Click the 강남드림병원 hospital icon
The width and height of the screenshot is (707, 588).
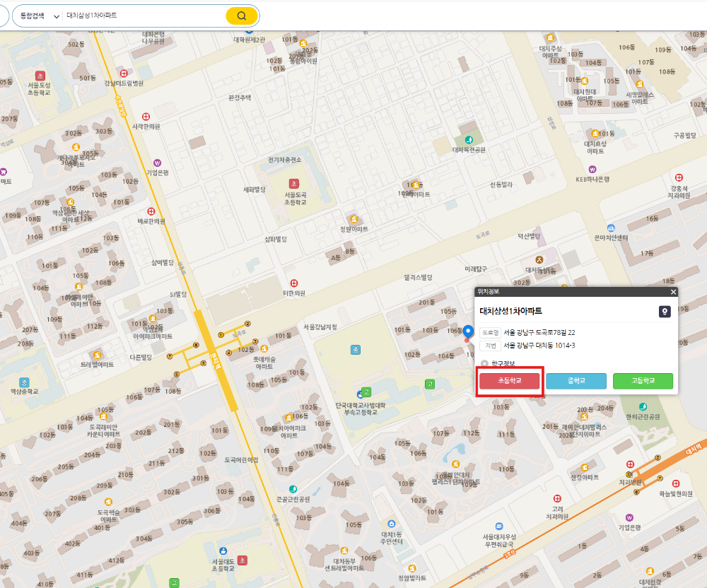click(x=124, y=73)
